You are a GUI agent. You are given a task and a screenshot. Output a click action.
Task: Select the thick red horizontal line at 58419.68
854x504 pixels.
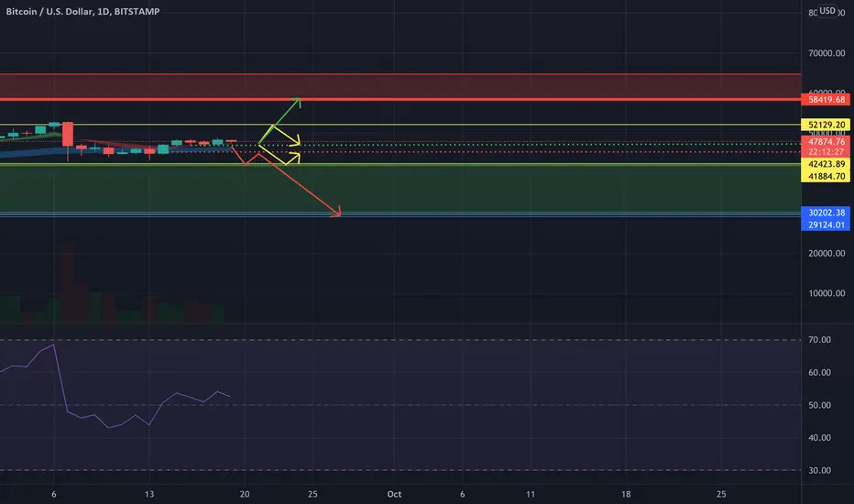[400, 100]
